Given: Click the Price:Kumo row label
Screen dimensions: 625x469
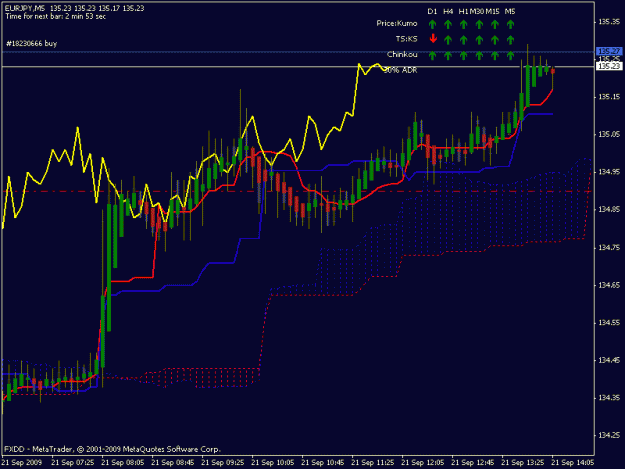Looking at the screenshot, I should pos(397,23).
